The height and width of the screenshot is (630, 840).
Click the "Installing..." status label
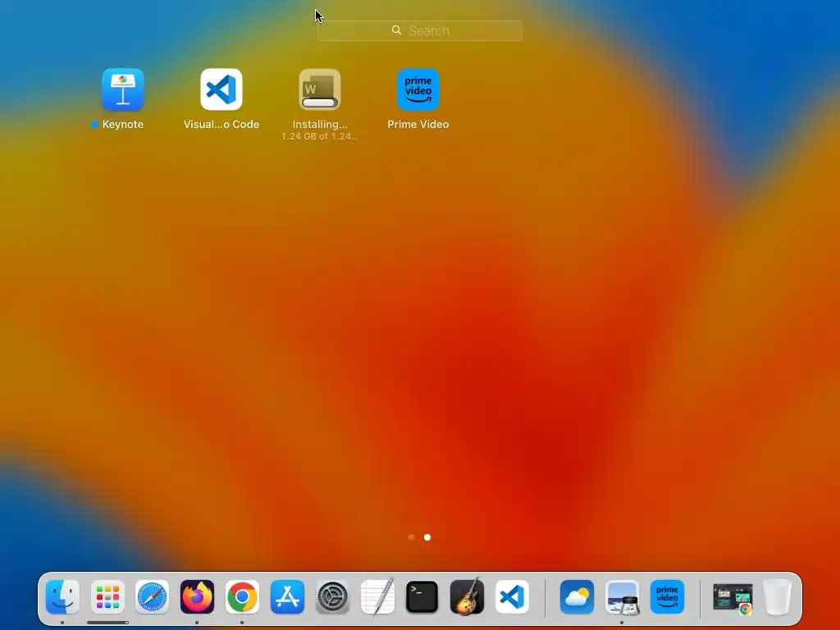[x=320, y=125]
